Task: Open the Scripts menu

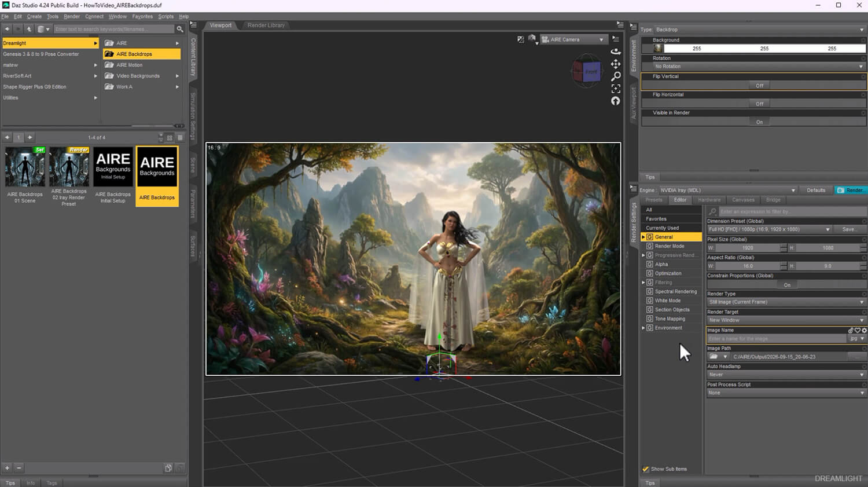Action: [165, 16]
